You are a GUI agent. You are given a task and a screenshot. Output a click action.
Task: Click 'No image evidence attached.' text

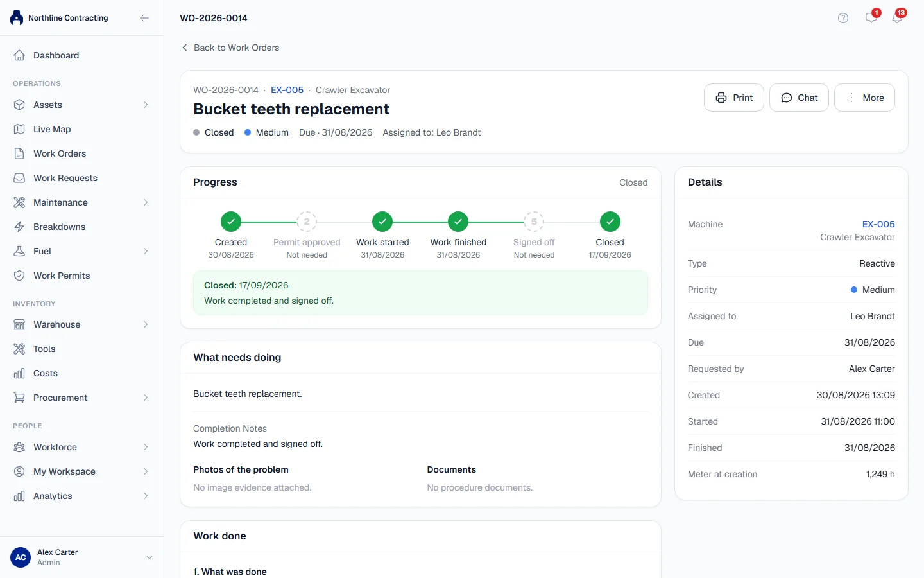point(252,487)
